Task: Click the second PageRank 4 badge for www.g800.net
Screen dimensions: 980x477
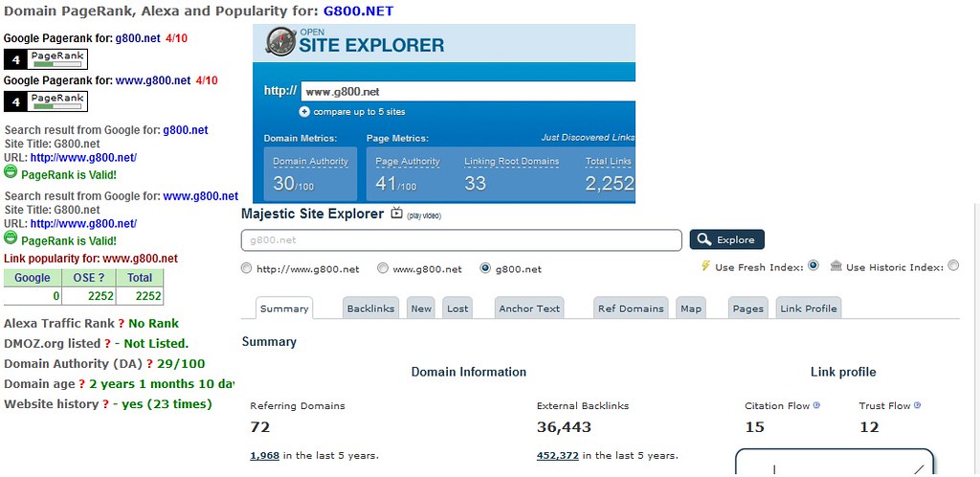Action: pyautogui.click(x=46, y=102)
